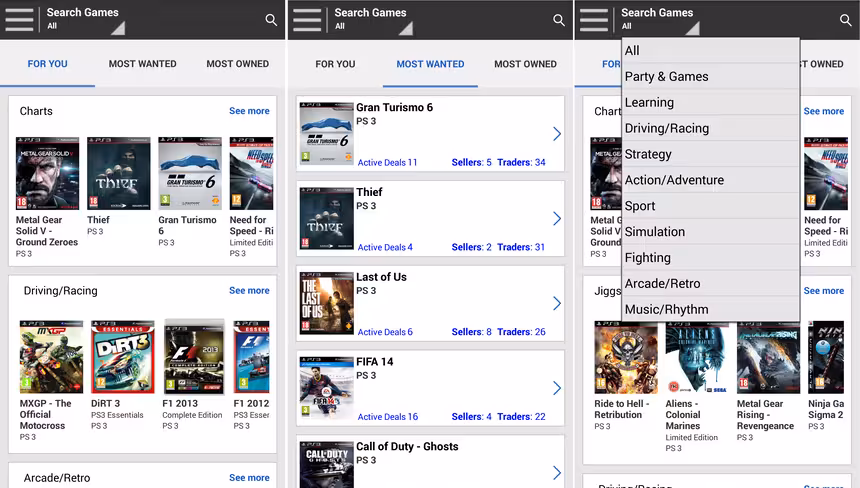Open Thief chevron in Most Wanted list
The image size is (860, 488).
pyautogui.click(x=557, y=219)
